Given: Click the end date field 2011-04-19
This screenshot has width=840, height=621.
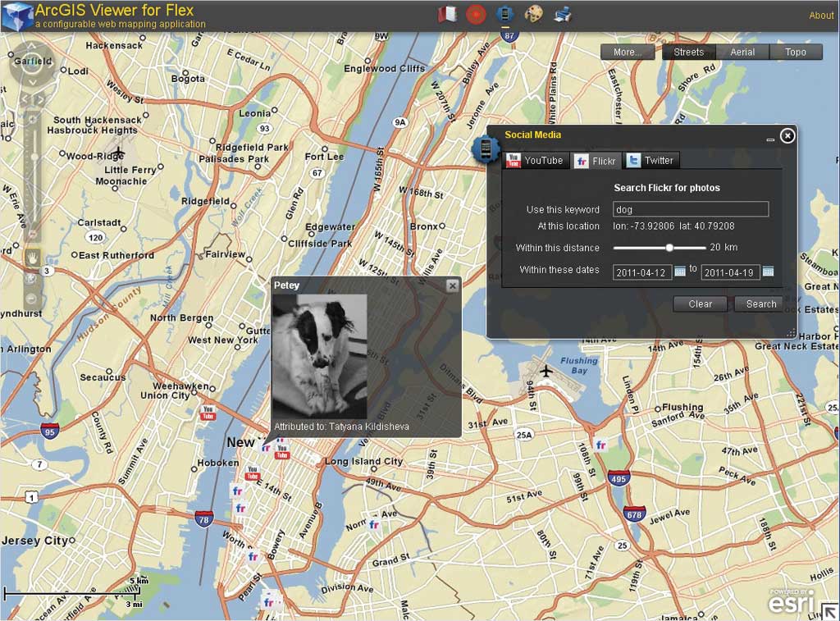Looking at the screenshot, I should click(x=730, y=272).
